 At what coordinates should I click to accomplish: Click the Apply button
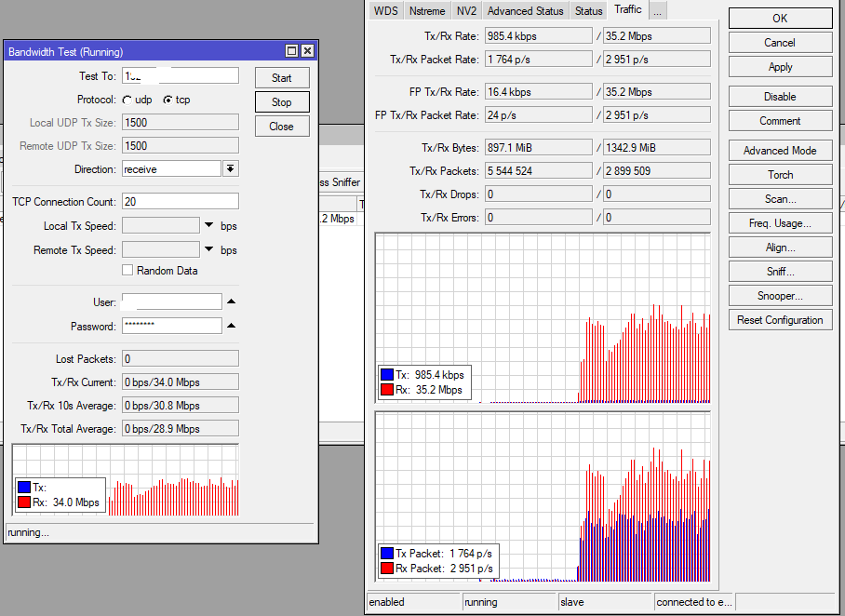pyautogui.click(x=780, y=67)
